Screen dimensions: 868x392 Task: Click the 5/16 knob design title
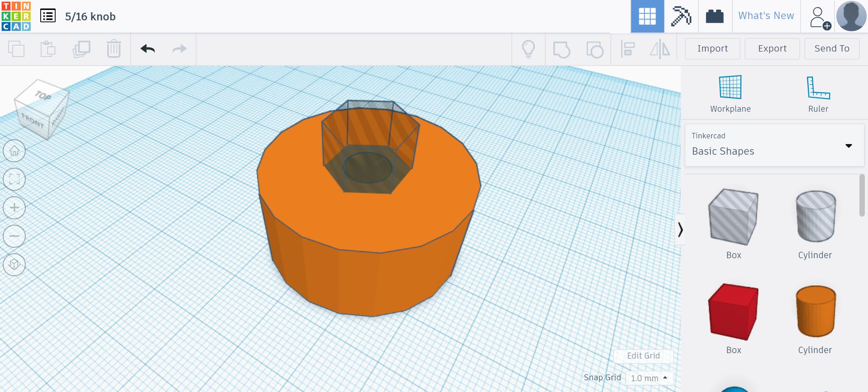point(90,17)
